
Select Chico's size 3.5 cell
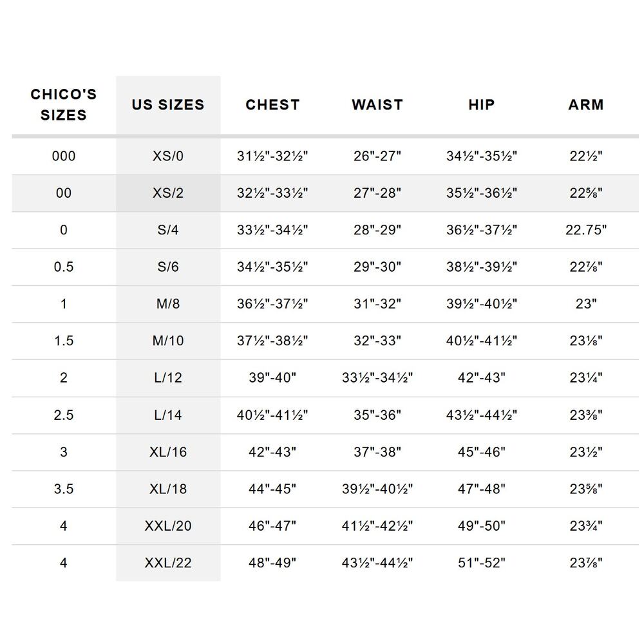tap(64, 489)
